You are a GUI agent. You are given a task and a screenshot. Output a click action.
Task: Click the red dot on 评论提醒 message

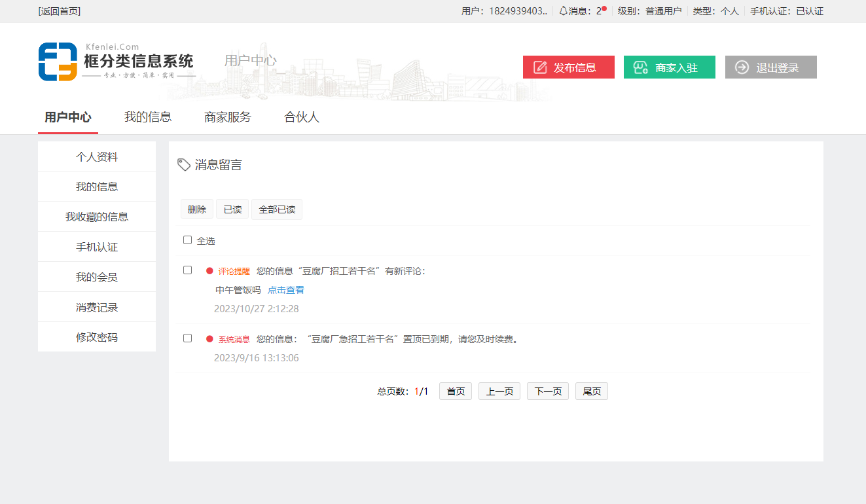(209, 271)
